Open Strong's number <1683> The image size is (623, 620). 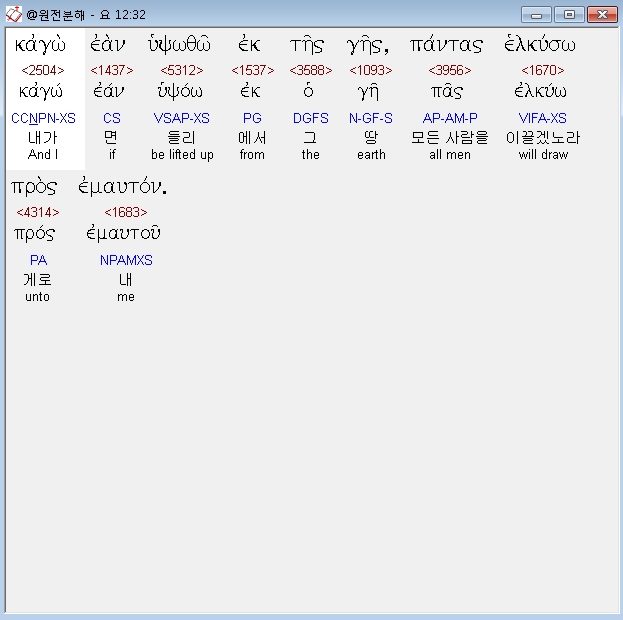(x=126, y=213)
